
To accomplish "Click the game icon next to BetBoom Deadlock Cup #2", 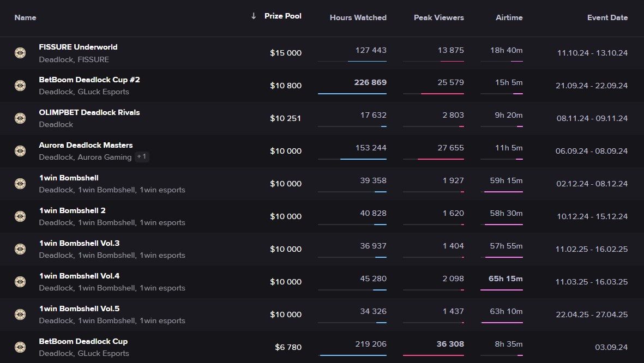I will pyautogui.click(x=20, y=86).
